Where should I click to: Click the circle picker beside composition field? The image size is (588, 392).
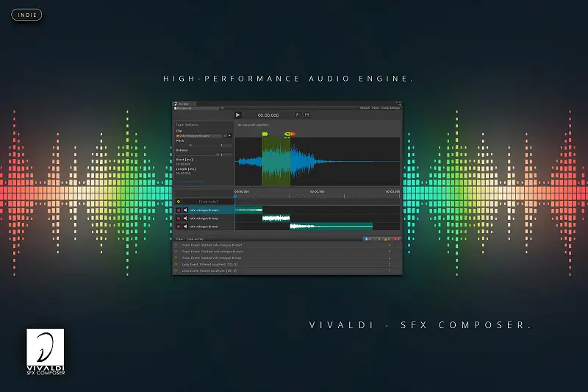pyautogui.click(x=222, y=108)
